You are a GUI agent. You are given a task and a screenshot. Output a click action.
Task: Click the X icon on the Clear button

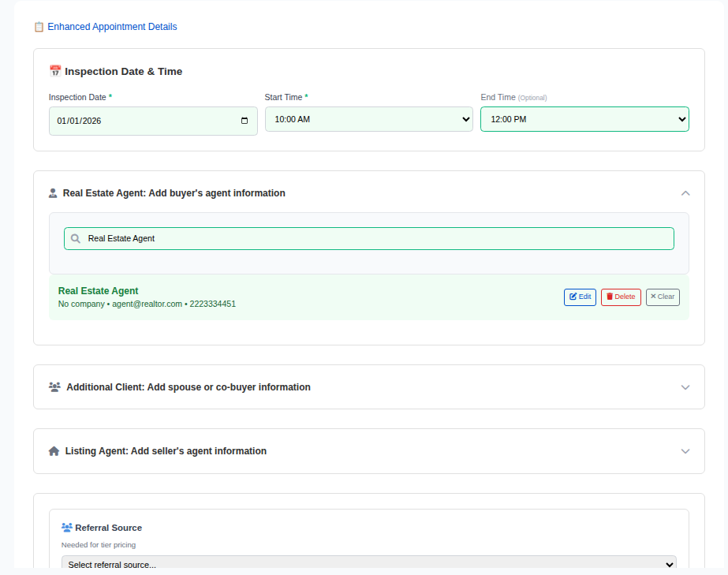pos(653,297)
